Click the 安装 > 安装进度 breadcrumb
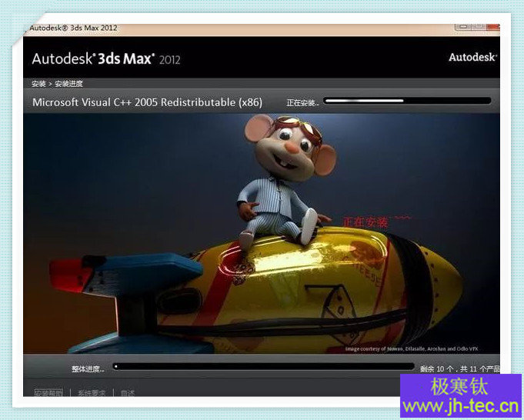 (57, 84)
